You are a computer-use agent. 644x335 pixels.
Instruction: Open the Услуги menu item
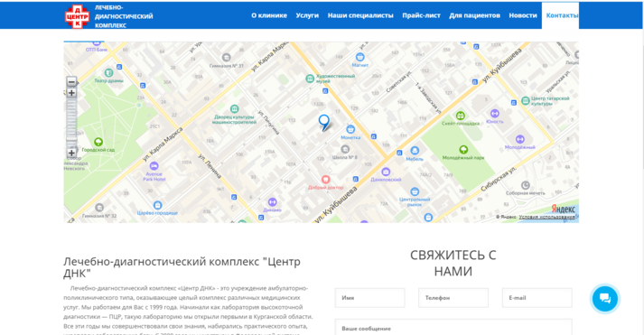[x=307, y=15]
